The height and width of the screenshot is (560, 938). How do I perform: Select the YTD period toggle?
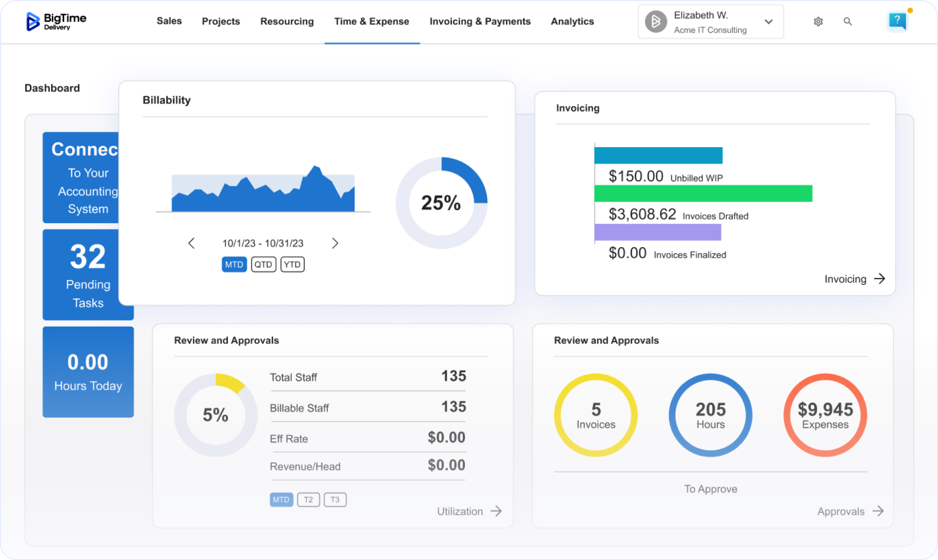point(292,265)
